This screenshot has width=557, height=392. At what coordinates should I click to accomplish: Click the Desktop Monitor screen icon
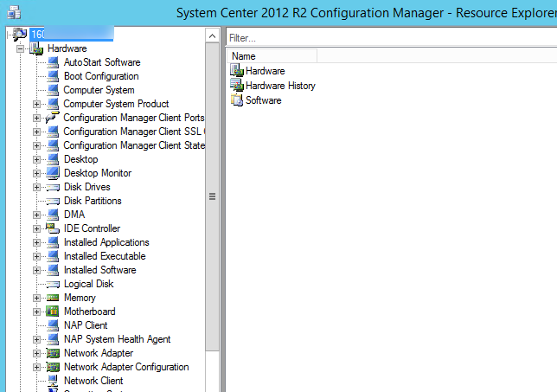click(53, 173)
